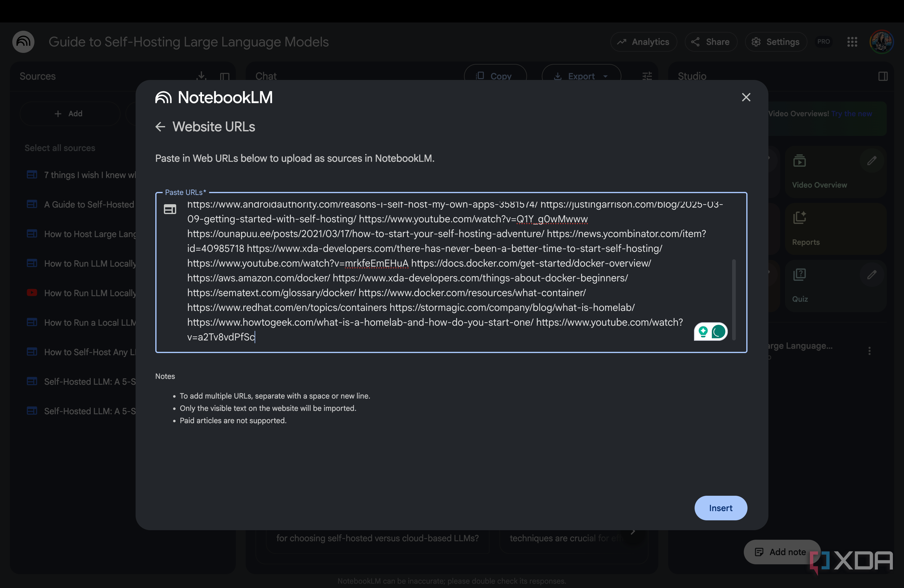Close the Website URLs dialog
This screenshot has height=588, width=904.
[x=746, y=97]
